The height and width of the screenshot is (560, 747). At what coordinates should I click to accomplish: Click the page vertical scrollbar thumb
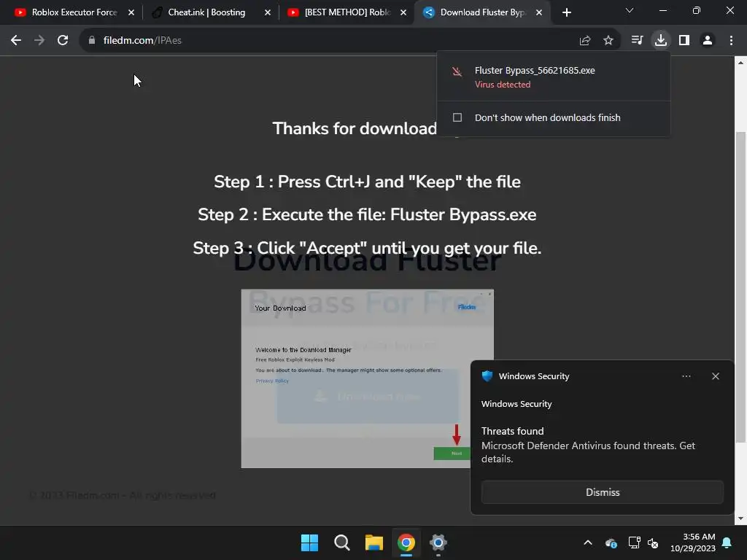(741, 287)
